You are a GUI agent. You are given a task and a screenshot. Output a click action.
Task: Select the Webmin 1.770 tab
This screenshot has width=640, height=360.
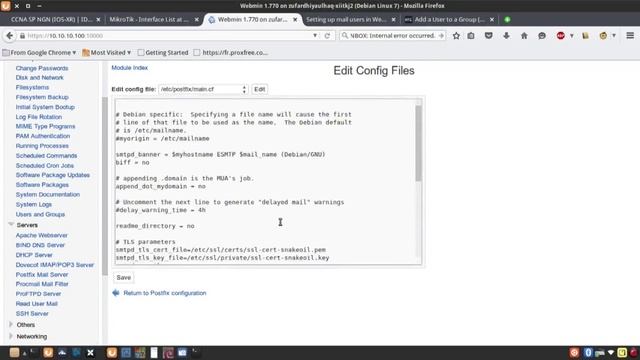click(x=252, y=20)
